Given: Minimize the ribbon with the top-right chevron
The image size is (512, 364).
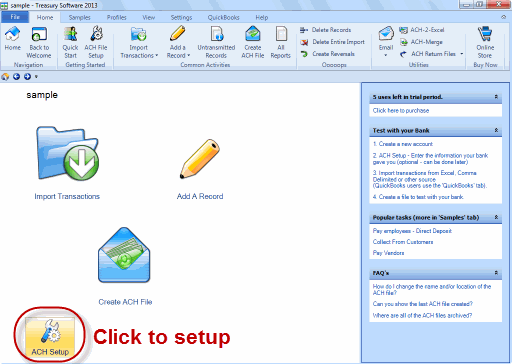Looking at the screenshot, I should tap(504, 17).
